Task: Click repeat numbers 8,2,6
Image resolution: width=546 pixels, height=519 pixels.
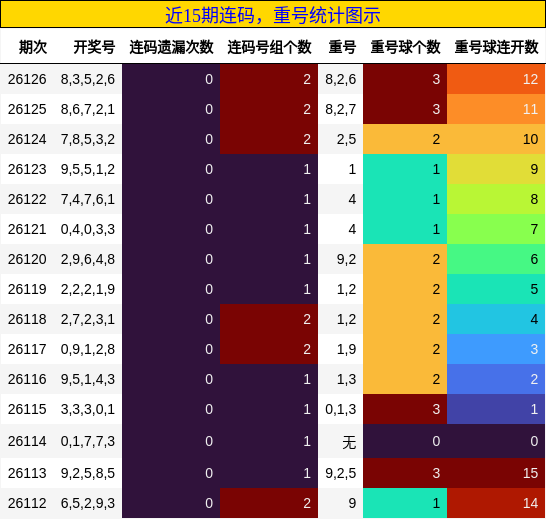Action: 341,79
